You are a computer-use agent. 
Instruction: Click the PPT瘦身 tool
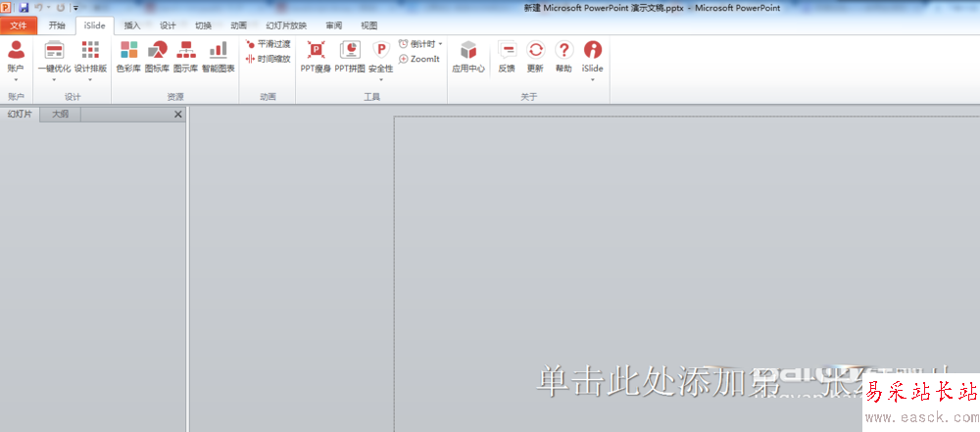[x=316, y=57]
